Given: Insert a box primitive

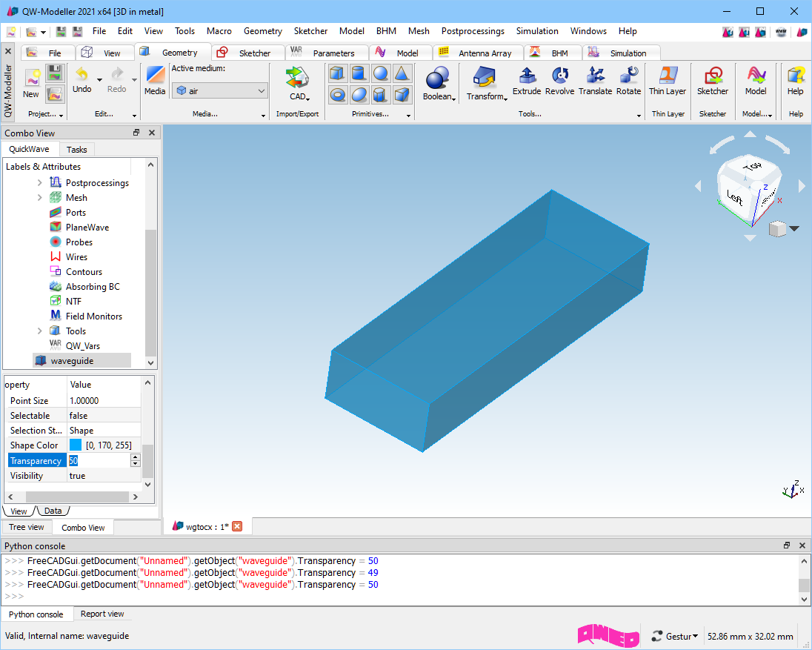Looking at the screenshot, I should 338,73.
